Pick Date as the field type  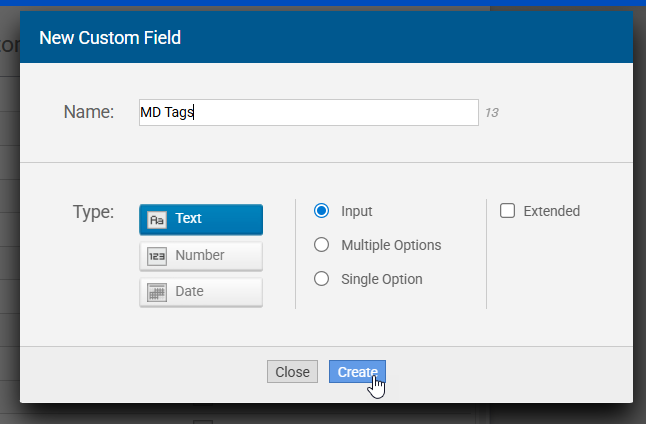(201, 292)
